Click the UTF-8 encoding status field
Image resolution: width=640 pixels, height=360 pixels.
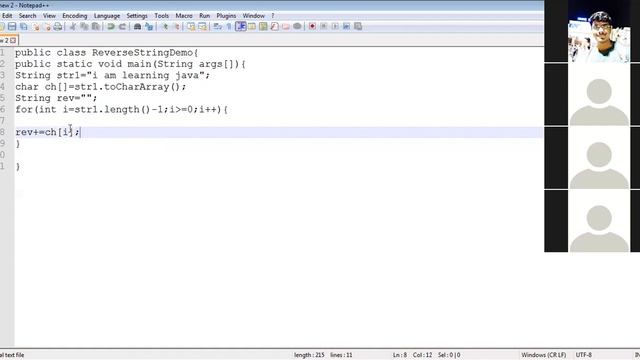click(x=584, y=355)
